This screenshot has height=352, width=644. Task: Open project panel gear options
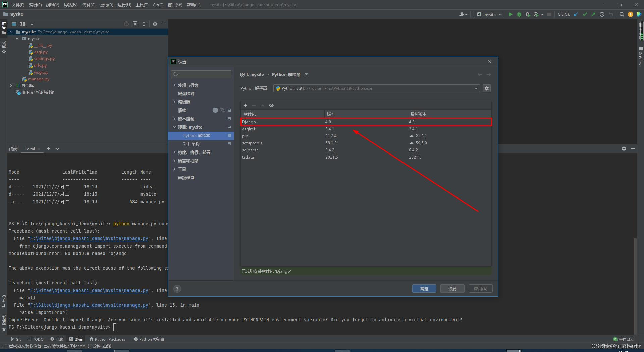pyautogui.click(x=155, y=24)
